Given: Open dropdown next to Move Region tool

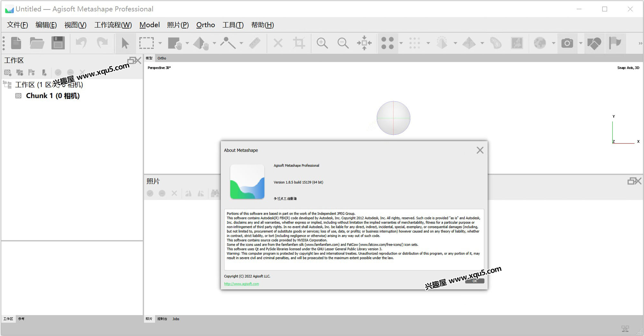Looking at the screenshot, I should (x=187, y=43).
